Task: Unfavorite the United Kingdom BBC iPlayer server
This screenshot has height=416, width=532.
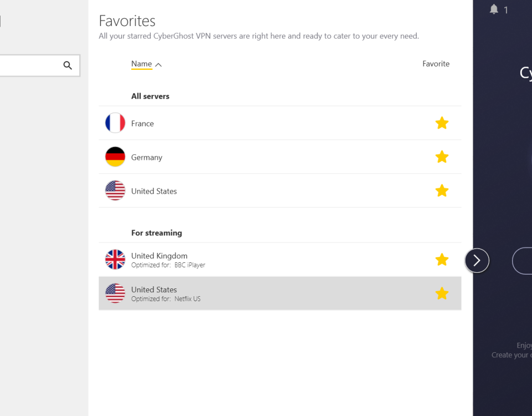Action: (x=442, y=260)
